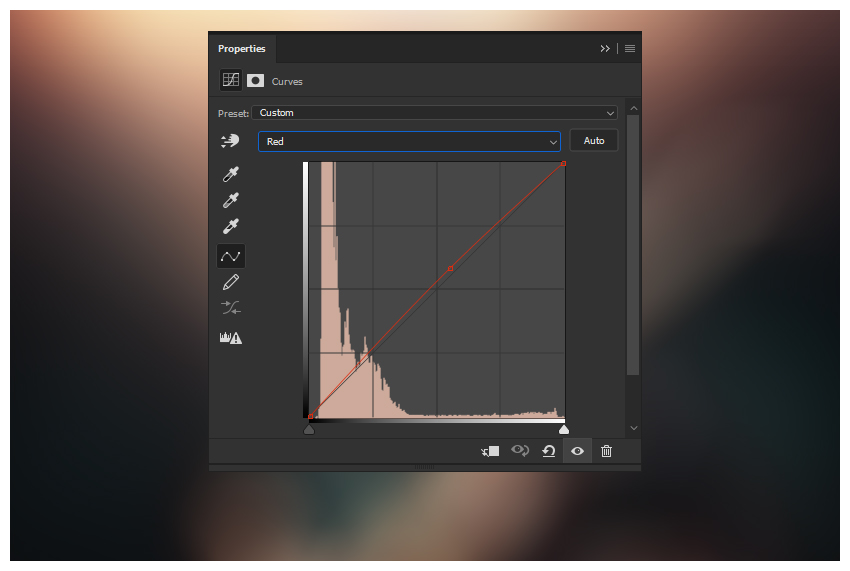Click the Preset: label
The height and width of the screenshot is (571, 850).
(233, 113)
